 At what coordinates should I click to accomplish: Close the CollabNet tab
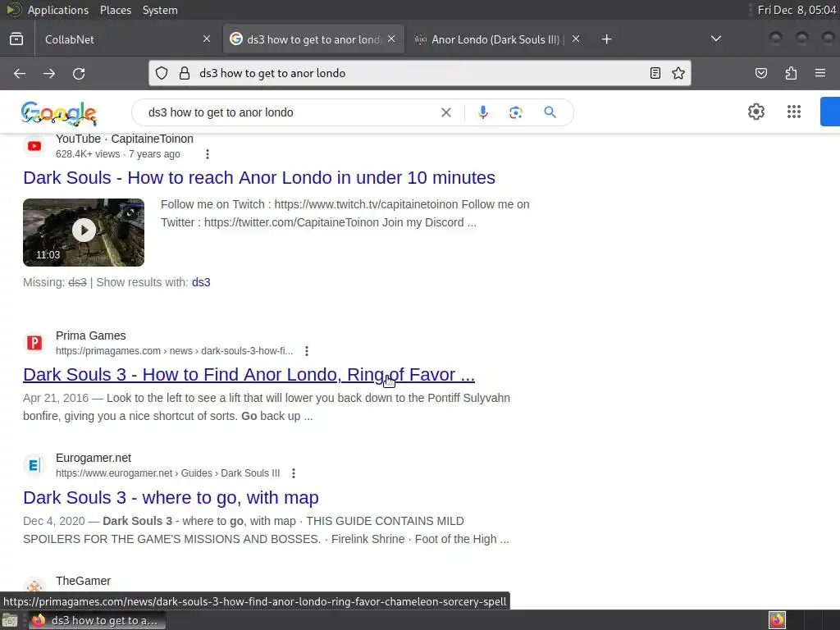click(207, 39)
